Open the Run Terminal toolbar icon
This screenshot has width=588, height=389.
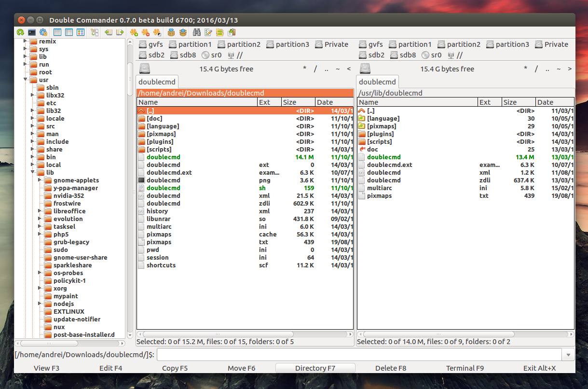click(x=32, y=32)
